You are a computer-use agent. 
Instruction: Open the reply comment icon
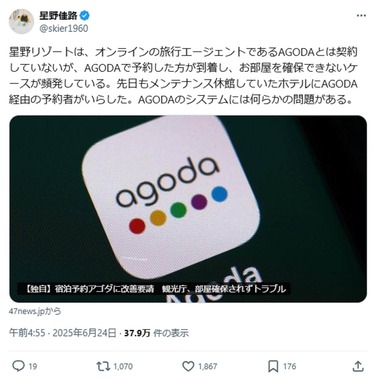(x=18, y=366)
